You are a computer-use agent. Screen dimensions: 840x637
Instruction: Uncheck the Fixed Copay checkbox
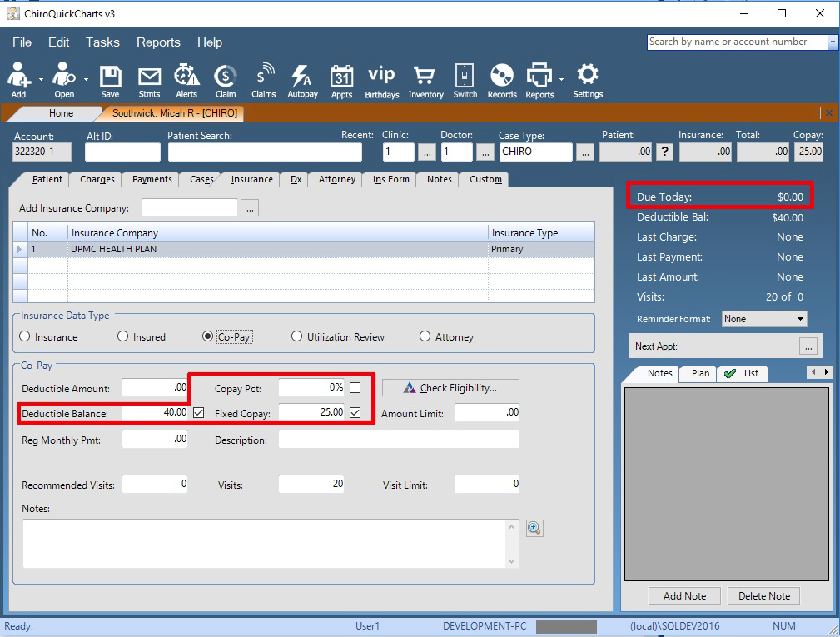pyautogui.click(x=355, y=412)
